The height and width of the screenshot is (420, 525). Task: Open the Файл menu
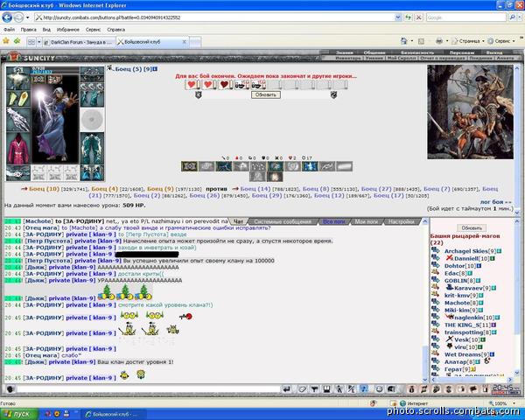coord(10,30)
